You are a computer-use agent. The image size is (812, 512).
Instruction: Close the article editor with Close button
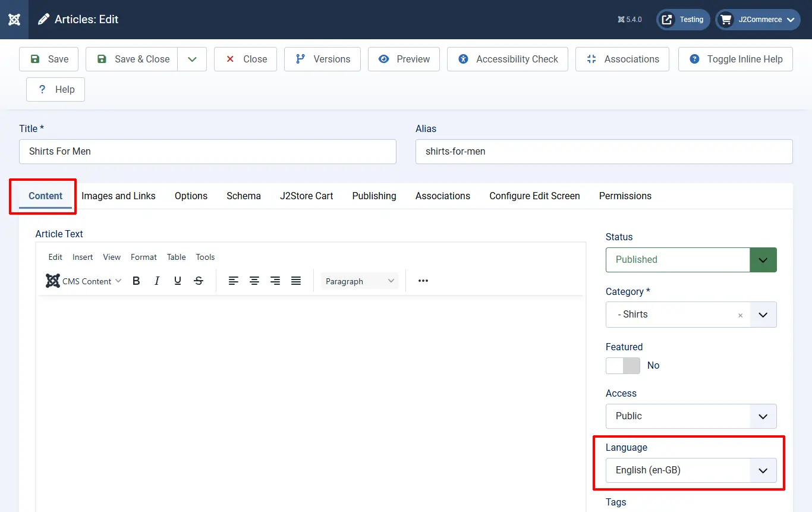click(x=246, y=59)
